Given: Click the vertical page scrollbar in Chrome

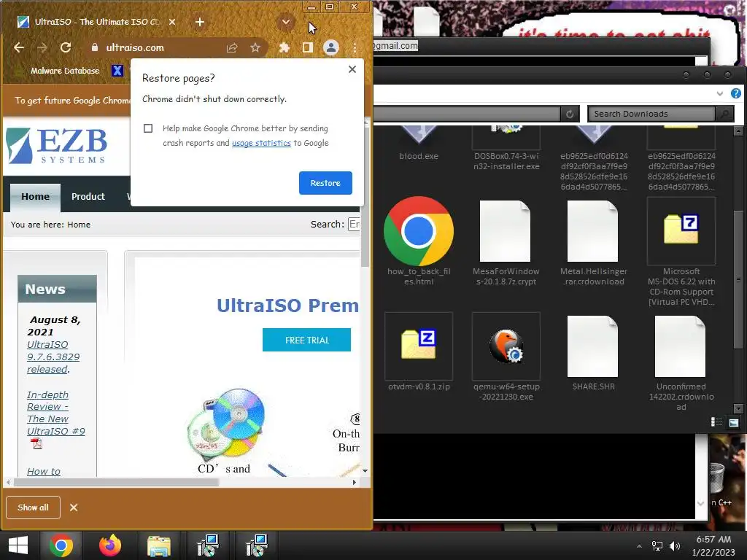Looking at the screenshot, I should (x=365, y=195).
